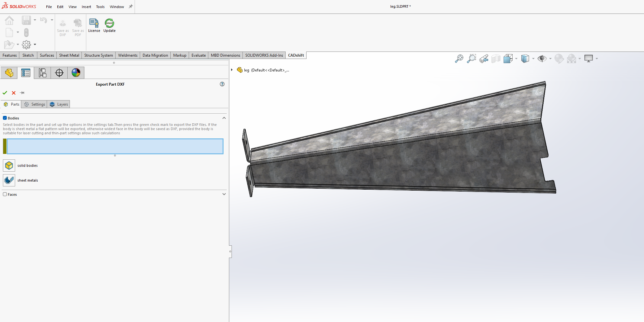The width and height of the screenshot is (644, 322).
Task: Click the bodies selection list box
Action: [x=115, y=147]
